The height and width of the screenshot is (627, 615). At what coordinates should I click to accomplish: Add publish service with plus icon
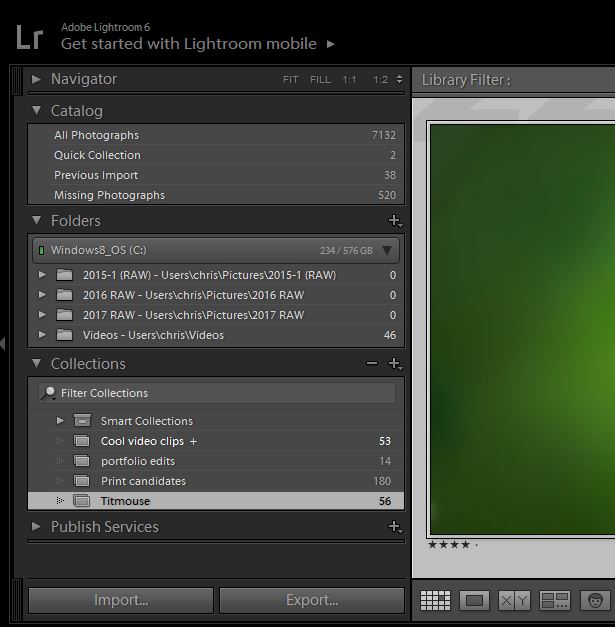click(x=394, y=527)
